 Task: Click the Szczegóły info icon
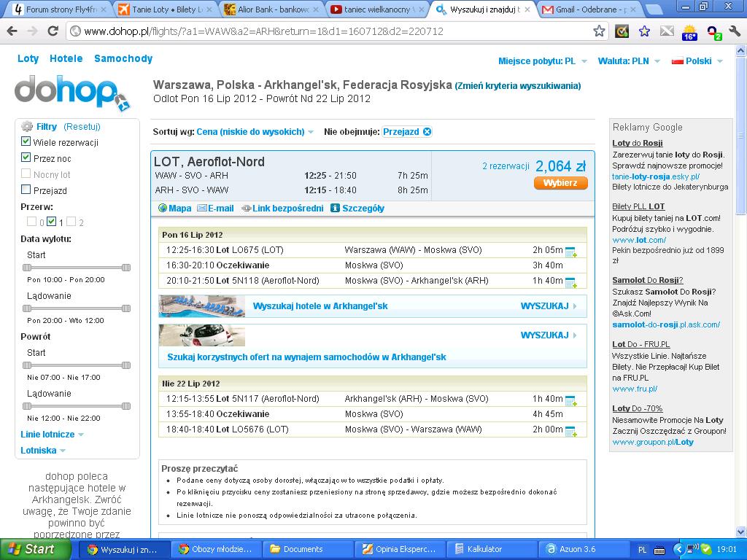pos(335,208)
